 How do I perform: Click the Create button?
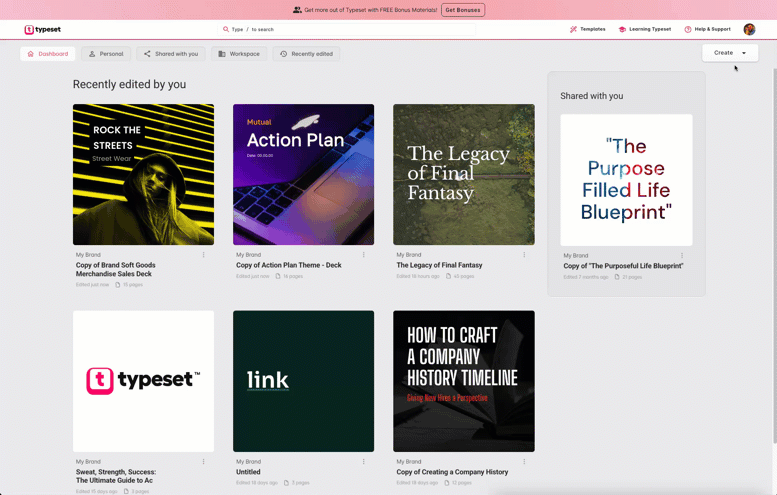(730, 53)
